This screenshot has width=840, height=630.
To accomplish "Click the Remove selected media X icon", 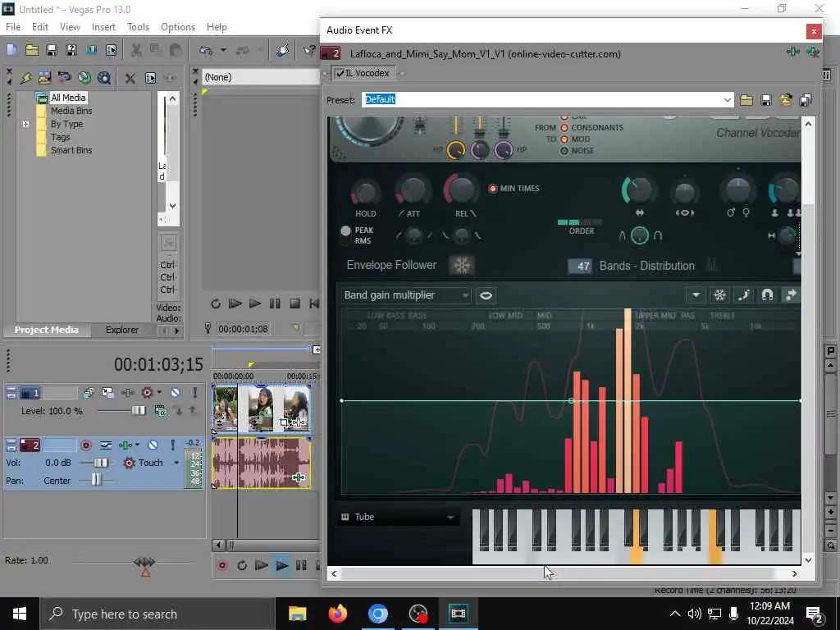I will click(130, 78).
